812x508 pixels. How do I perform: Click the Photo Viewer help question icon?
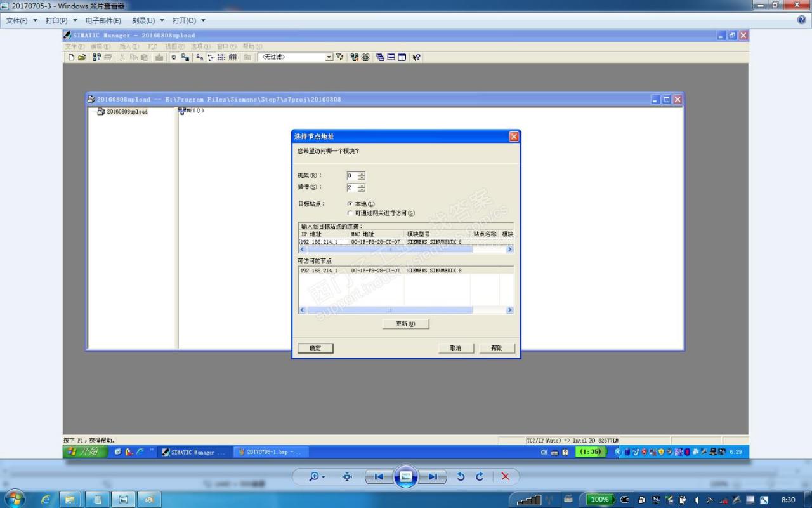pyautogui.click(x=801, y=20)
